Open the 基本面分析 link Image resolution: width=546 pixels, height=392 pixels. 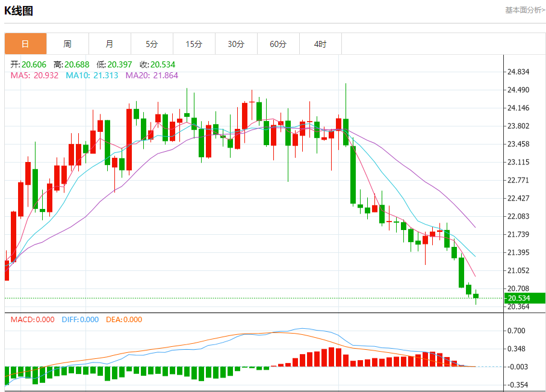pos(525,10)
